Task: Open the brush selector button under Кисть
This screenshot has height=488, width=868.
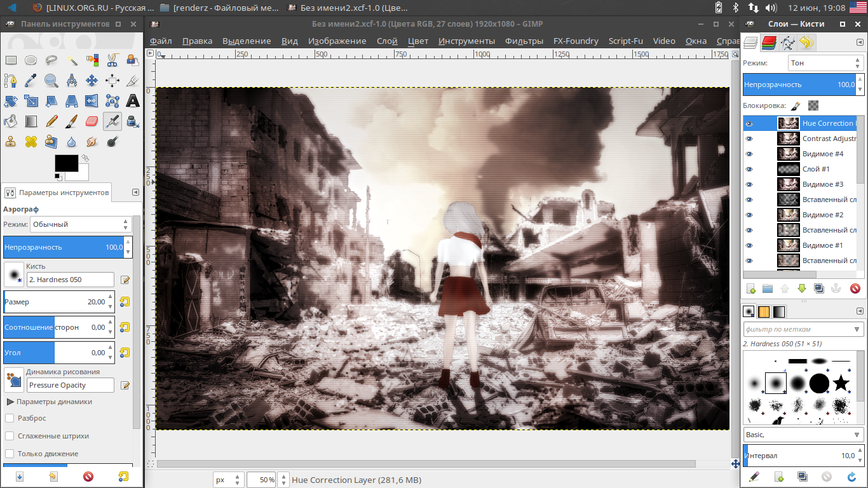Action: (x=13, y=274)
